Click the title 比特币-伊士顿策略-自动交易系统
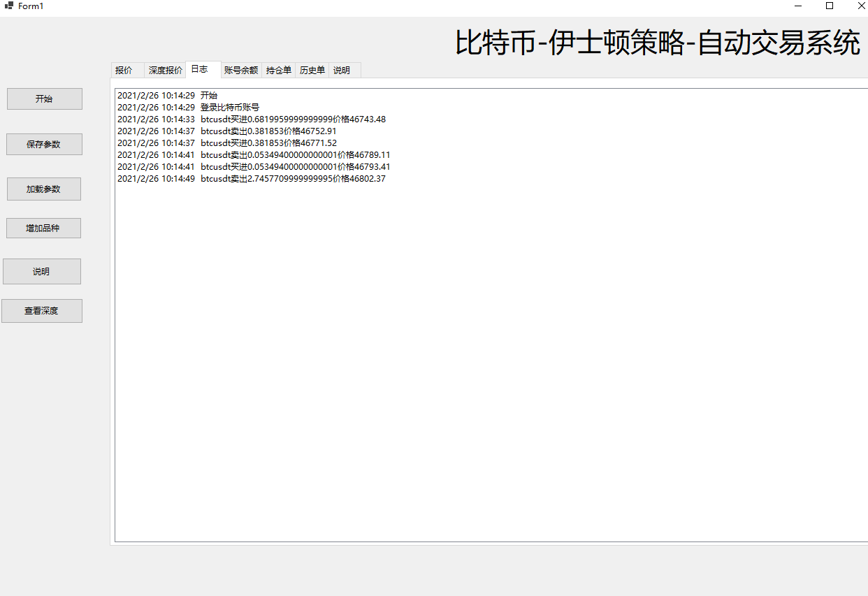 click(x=658, y=43)
